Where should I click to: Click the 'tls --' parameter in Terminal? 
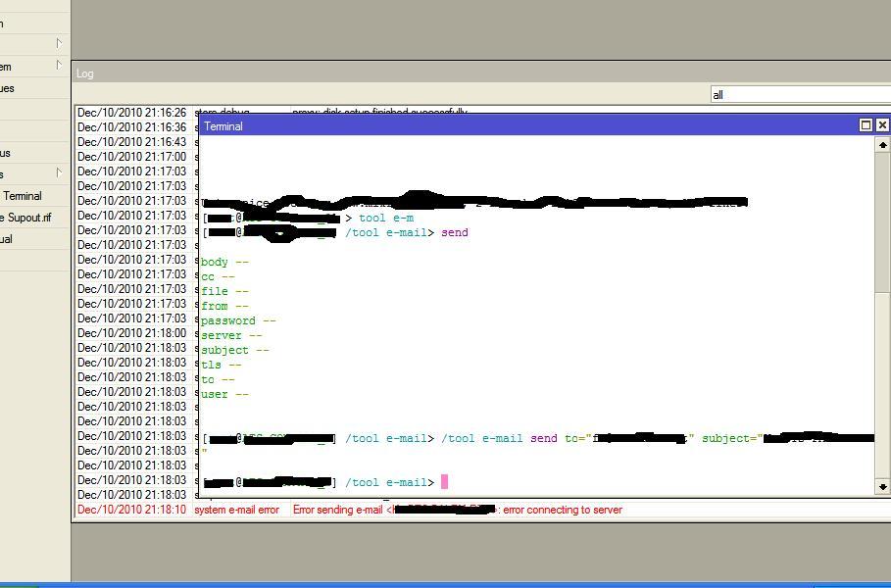click(222, 365)
